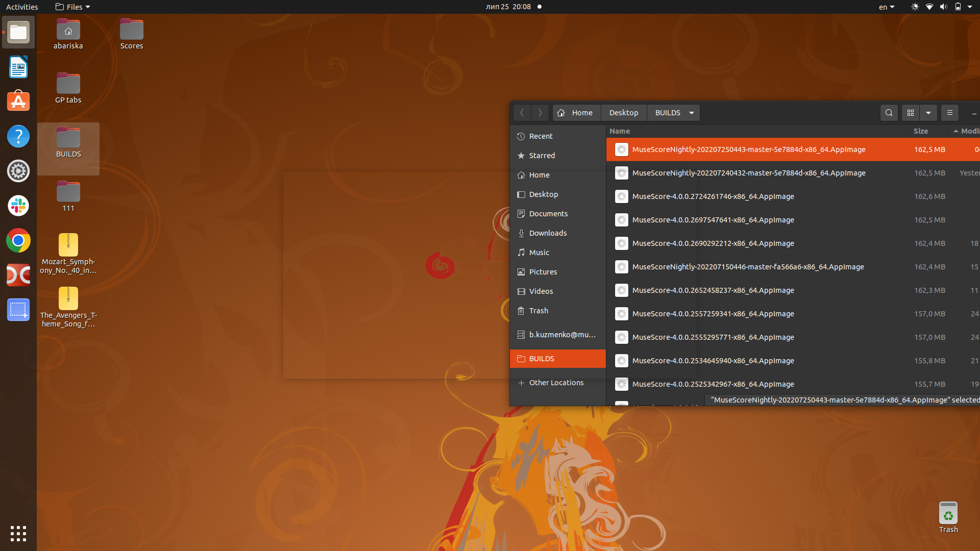Select Recent in the sidebar
This screenshot has width=980, height=551.
(541, 136)
